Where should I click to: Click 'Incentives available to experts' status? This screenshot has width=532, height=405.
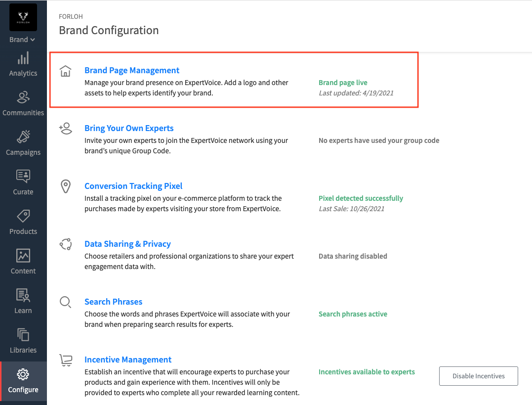pyautogui.click(x=367, y=372)
